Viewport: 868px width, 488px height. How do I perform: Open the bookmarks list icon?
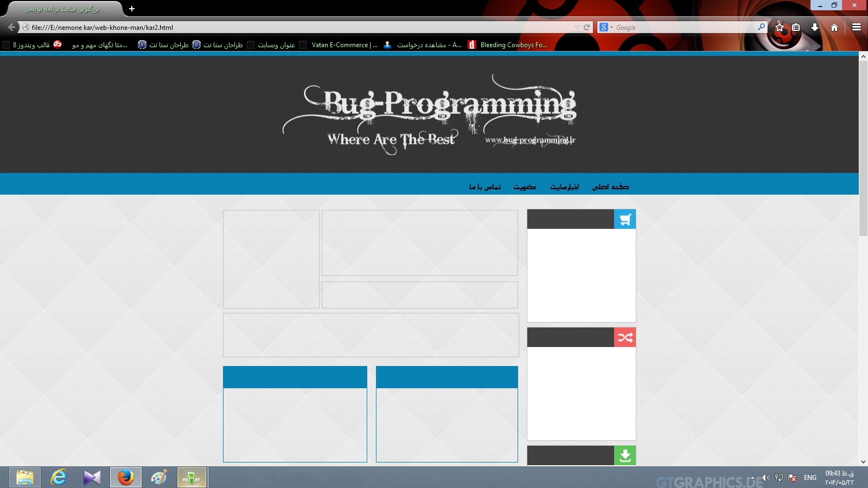(796, 27)
